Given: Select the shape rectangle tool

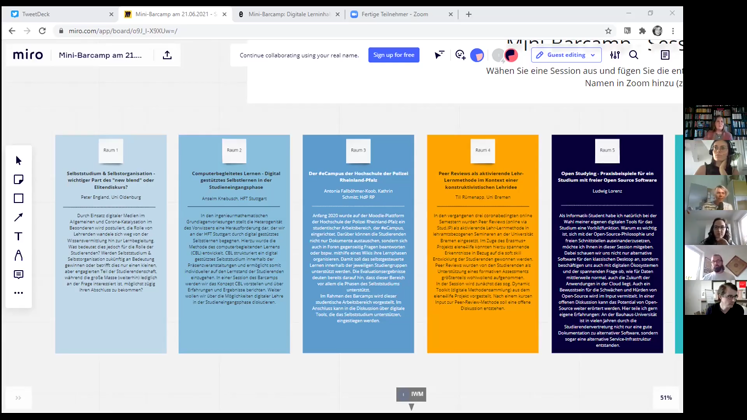Looking at the screenshot, I should pos(18,199).
